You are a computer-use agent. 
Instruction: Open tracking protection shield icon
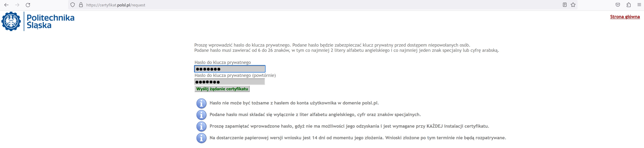tap(72, 5)
